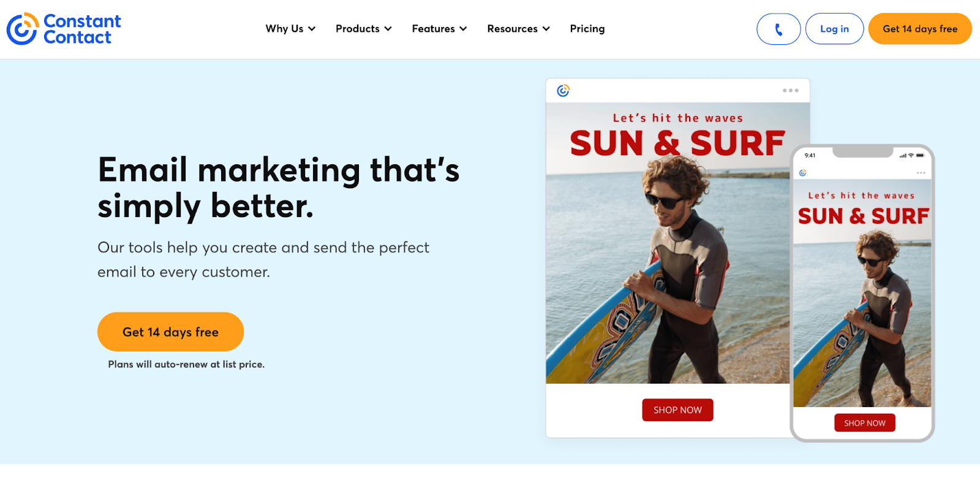Screen dimensions: 980x480
Task: Click header Get 14 days free button
Action: [919, 29]
